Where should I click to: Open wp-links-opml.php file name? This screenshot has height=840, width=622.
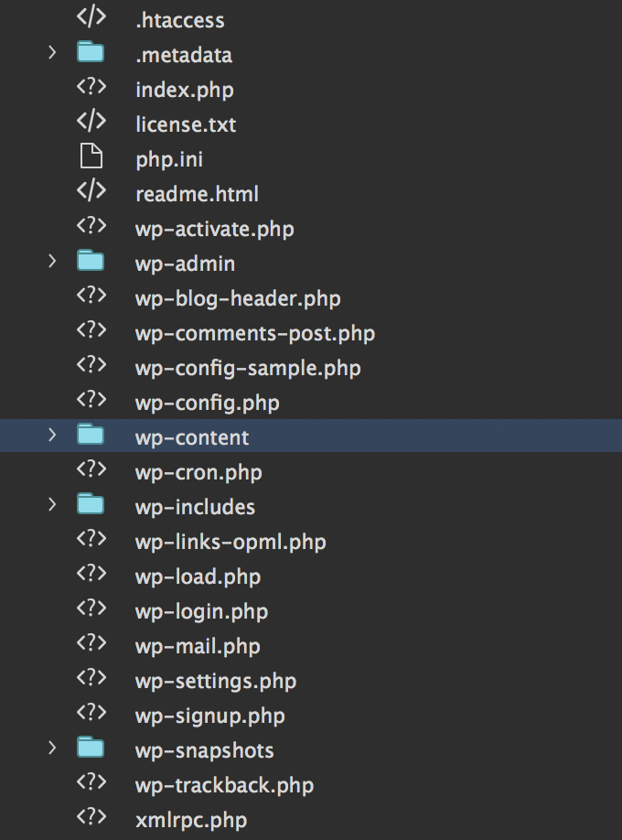click(x=231, y=542)
